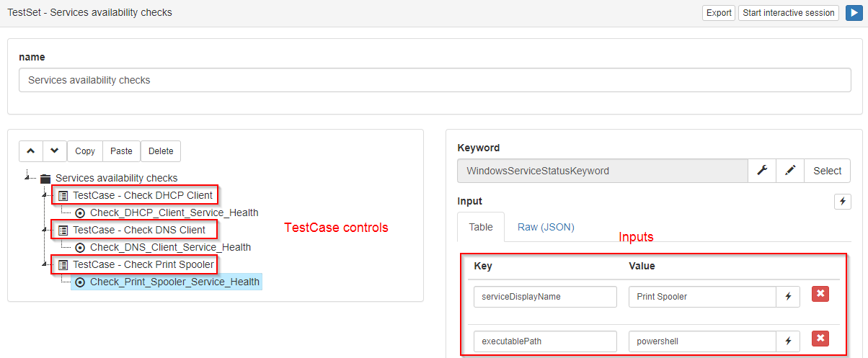The width and height of the screenshot is (868, 358).
Task: Move selected node down with chevron arrow
Action: (x=55, y=151)
